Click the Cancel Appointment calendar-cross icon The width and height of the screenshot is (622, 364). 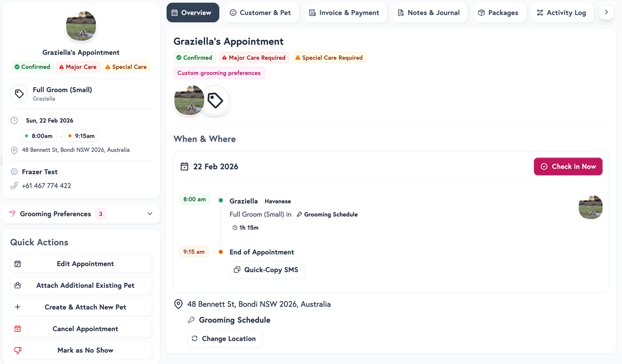(x=18, y=328)
